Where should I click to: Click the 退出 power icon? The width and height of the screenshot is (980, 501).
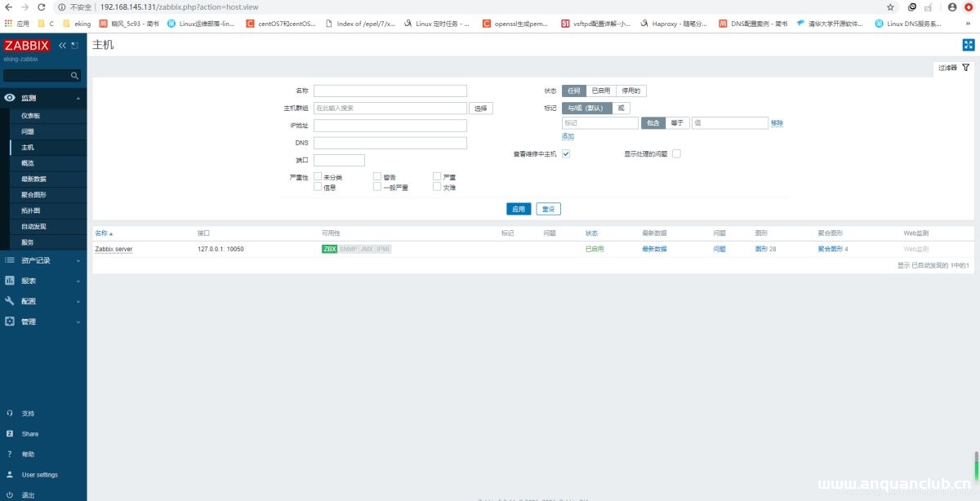(10, 494)
